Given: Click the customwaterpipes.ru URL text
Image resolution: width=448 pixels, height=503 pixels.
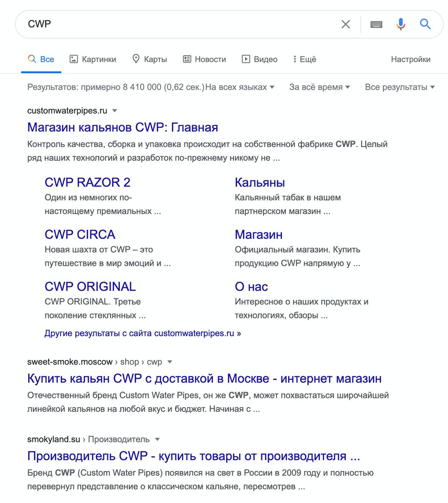Looking at the screenshot, I should pyautogui.click(x=67, y=111).
